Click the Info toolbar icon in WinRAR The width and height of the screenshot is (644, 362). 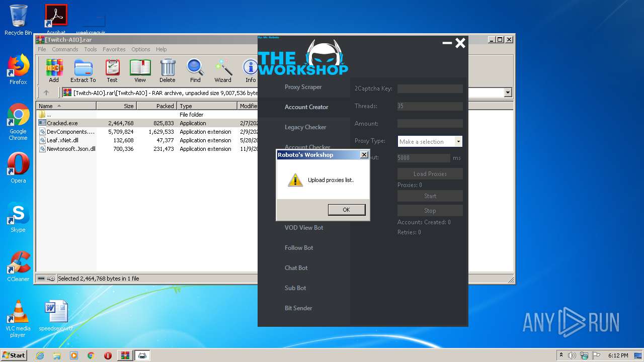pyautogui.click(x=250, y=71)
